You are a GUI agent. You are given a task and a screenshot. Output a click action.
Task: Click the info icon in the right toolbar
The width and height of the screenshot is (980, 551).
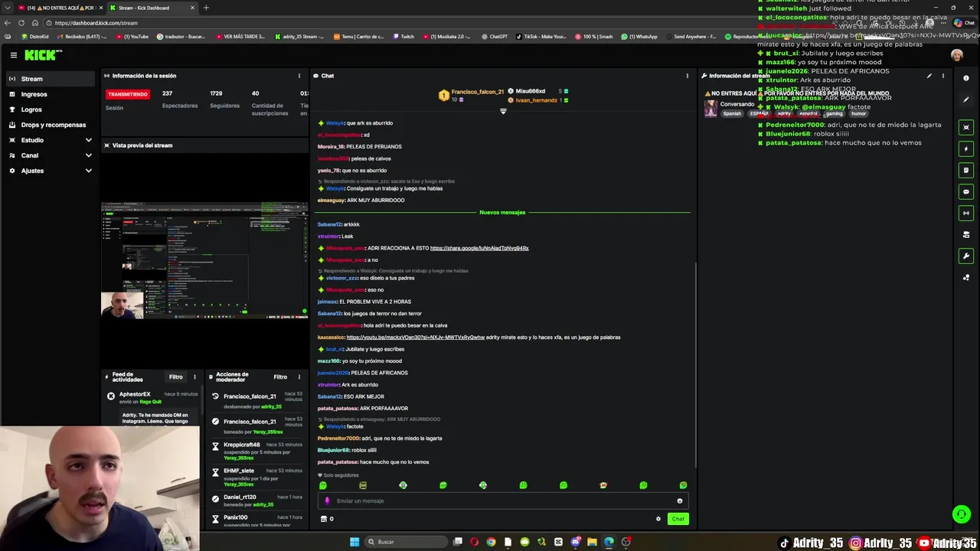(x=966, y=78)
